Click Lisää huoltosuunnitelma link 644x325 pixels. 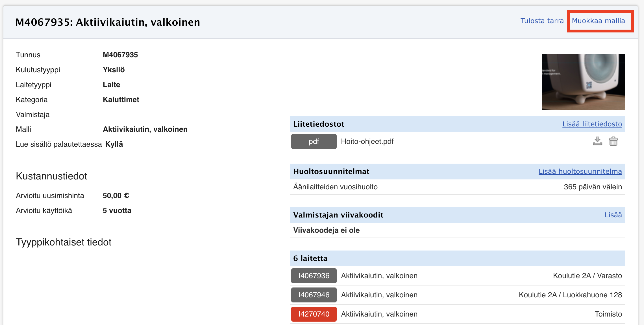pyautogui.click(x=580, y=172)
